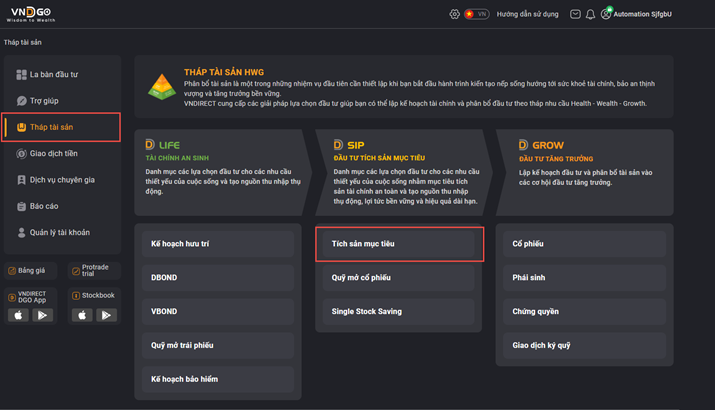This screenshot has height=410, width=715.
Task: Open the notifications bell icon
Action: pyautogui.click(x=590, y=14)
